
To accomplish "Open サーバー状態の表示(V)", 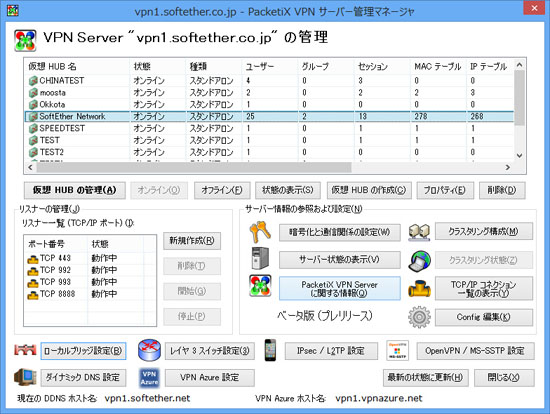I will pyautogui.click(x=340, y=260).
